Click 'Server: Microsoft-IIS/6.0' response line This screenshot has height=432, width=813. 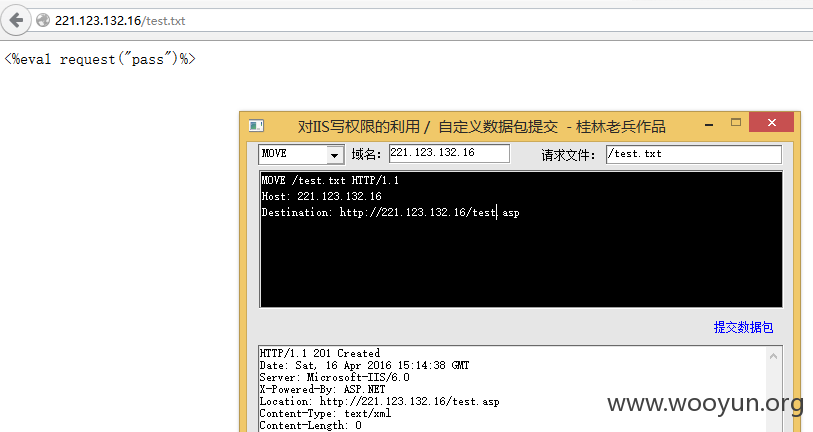click(x=334, y=378)
